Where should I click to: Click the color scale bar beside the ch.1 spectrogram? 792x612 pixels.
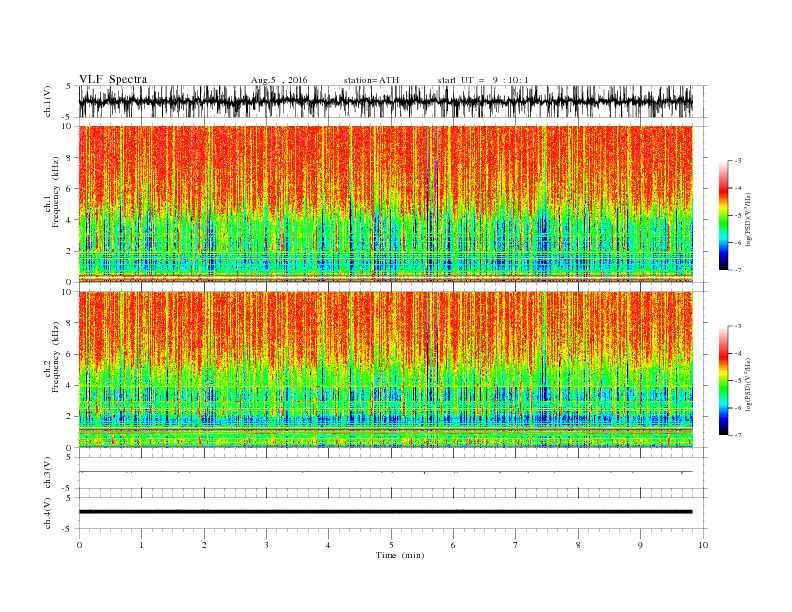[x=723, y=216]
